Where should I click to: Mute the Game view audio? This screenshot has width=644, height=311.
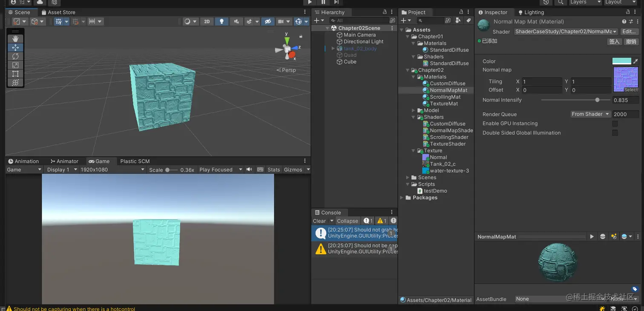249,170
